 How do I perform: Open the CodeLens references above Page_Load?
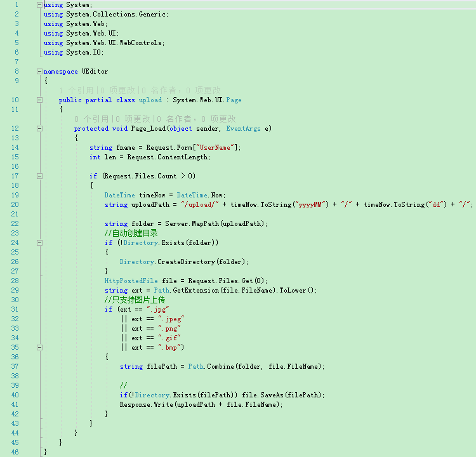point(91,119)
